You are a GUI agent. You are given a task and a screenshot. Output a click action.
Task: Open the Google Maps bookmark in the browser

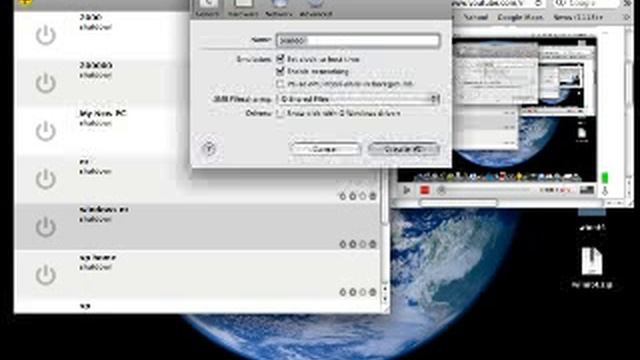tap(520, 17)
